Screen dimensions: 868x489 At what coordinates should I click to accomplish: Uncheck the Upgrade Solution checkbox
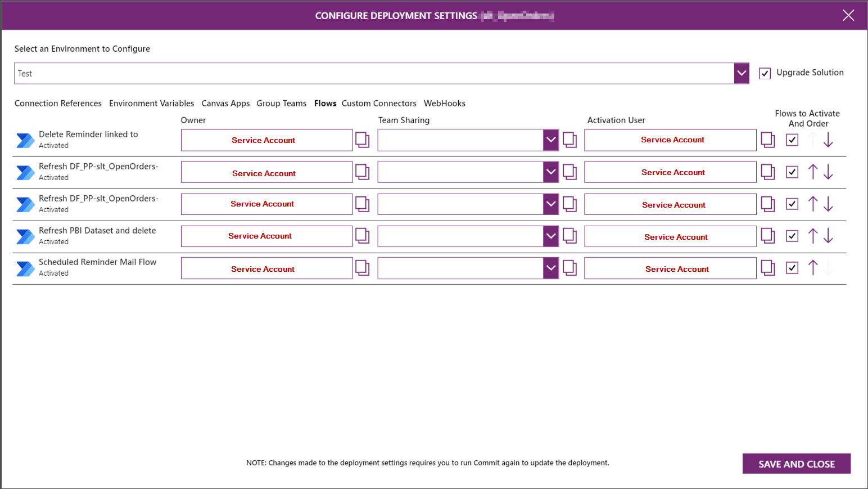click(x=765, y=73)
